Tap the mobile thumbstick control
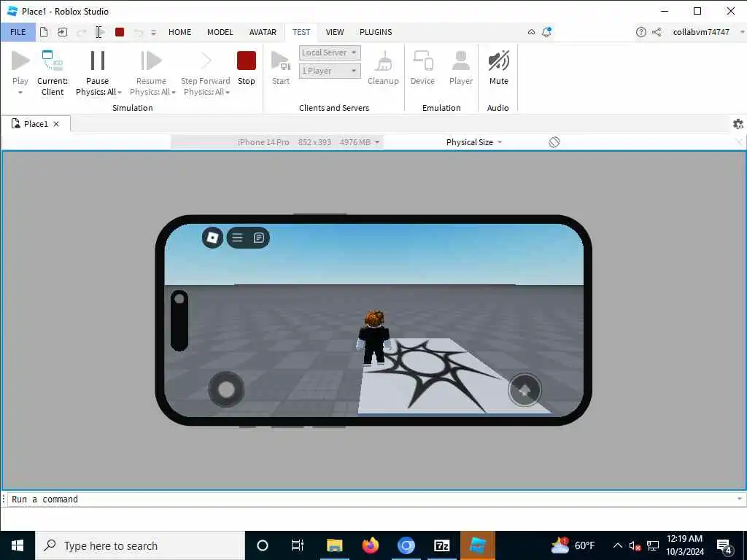Image resolution: width=747 pixels, height=560 pixels. (226, 389)
